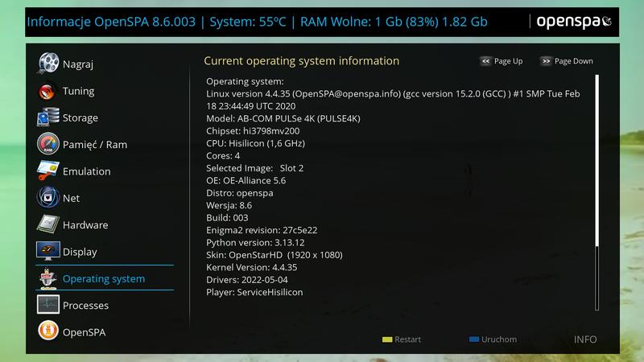Select the OpenSPA info icon
This screenshot has height=362, width=644.
pos(48,331)
